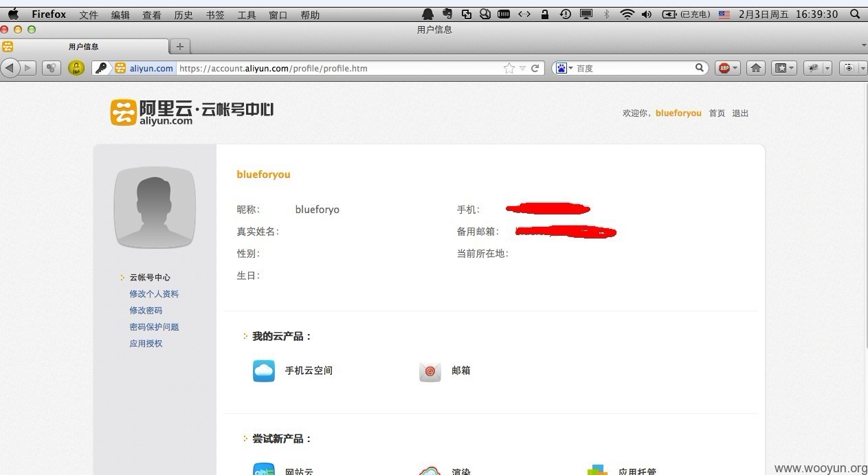The width and height of the screenshot is (868, 475).
Task: Click the aliyun 云帐号中心 logo
Action: (x=192, y=112)
